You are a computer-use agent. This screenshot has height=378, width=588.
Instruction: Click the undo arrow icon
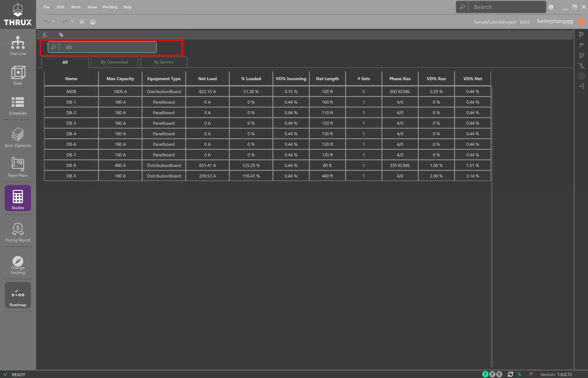click(46, 22)
